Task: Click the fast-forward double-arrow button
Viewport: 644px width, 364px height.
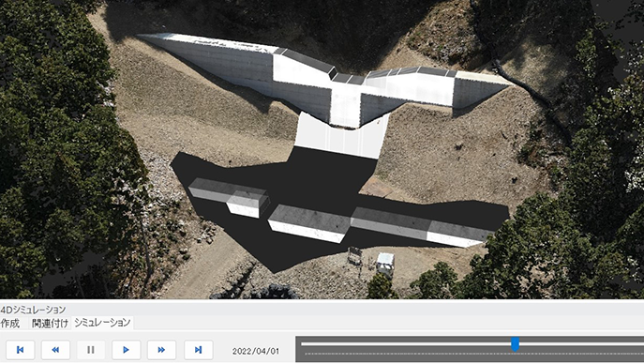Action: [161, 350]
